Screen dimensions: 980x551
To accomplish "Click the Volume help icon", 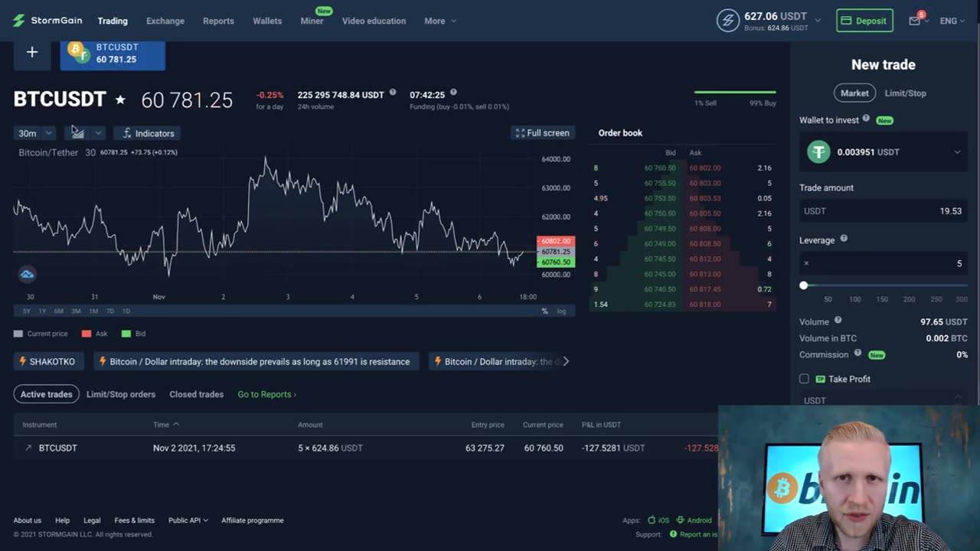I will [838, 321].
